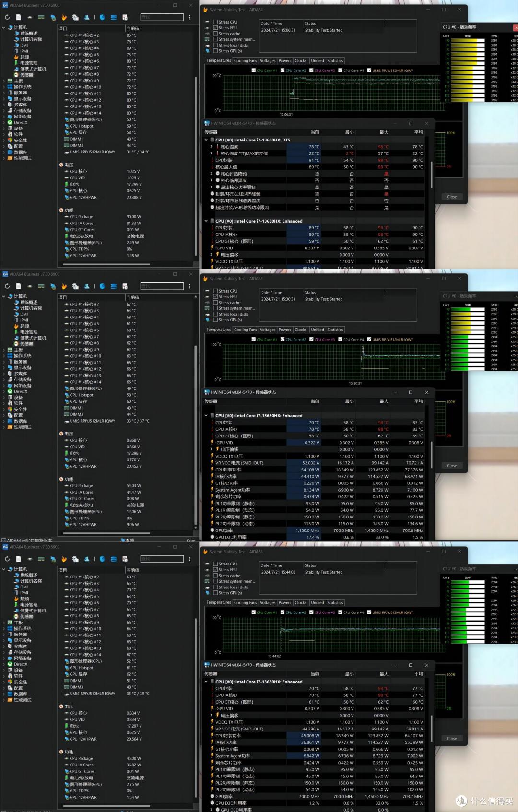Switch to Voltages tab, 15:44:02 window
This screenshot has width=518, height=812.
[268, 603]
